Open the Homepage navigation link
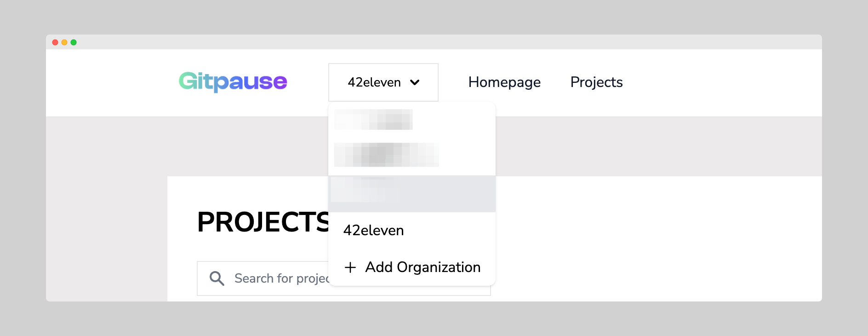 click(x=504, y=82)
